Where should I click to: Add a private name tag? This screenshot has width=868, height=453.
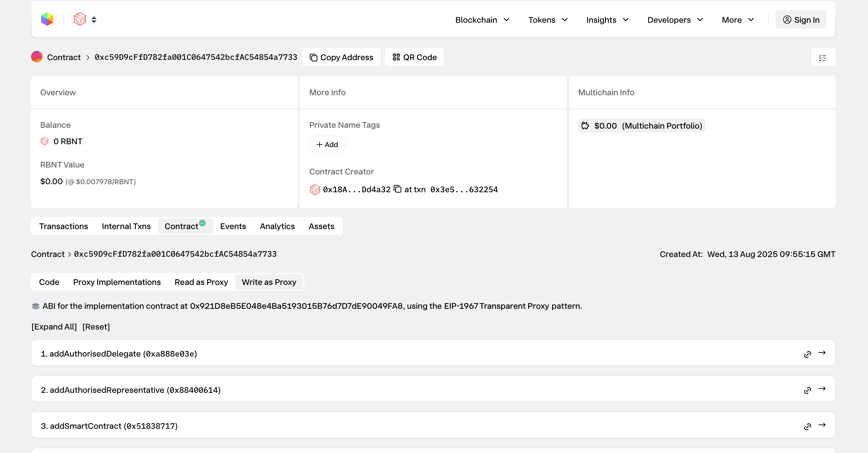point(327,144)
